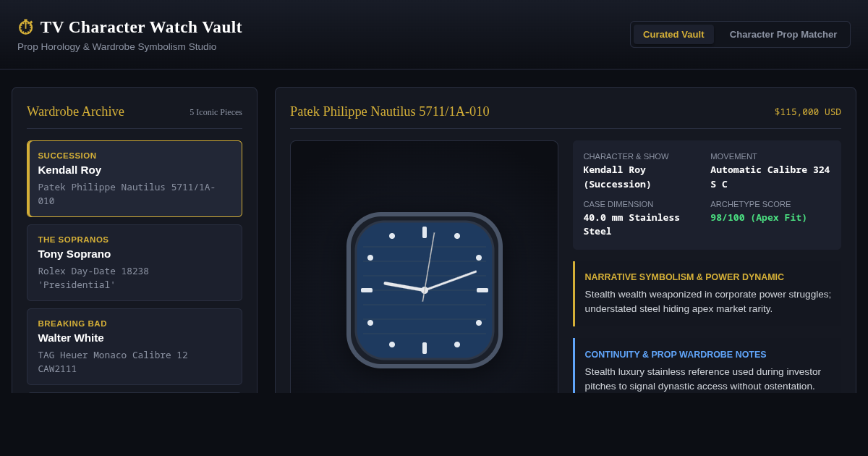Select the Kendall Roy Succession card
Screen dimensions: 868x456
pos(135,179)
